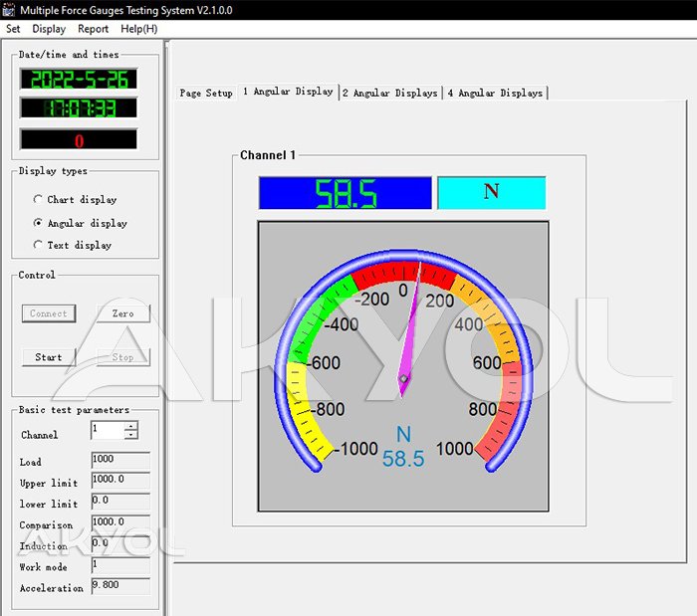This screenshot has height=616, width=697.
Task: Click the blue 58.5 force readout
Action: pyautogui.click(x=345, y=193)
